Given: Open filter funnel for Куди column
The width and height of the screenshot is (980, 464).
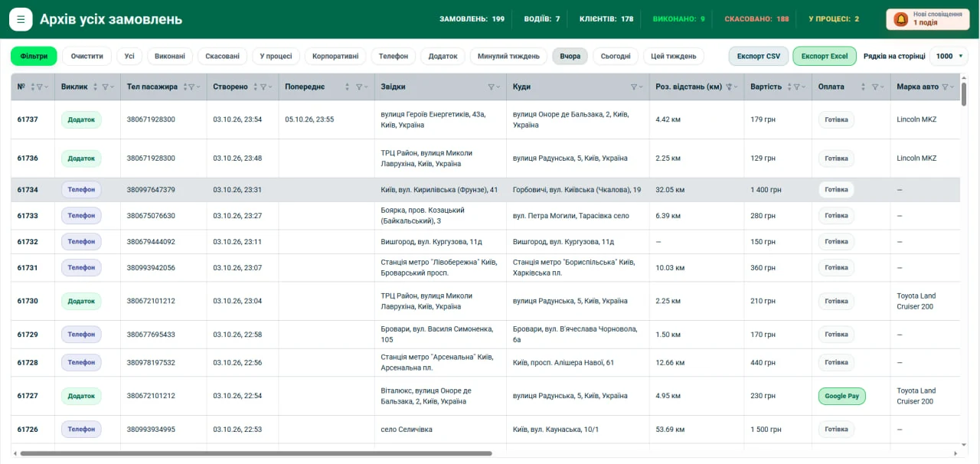Looking at the screenshot, I should click(x=634, y=87).
